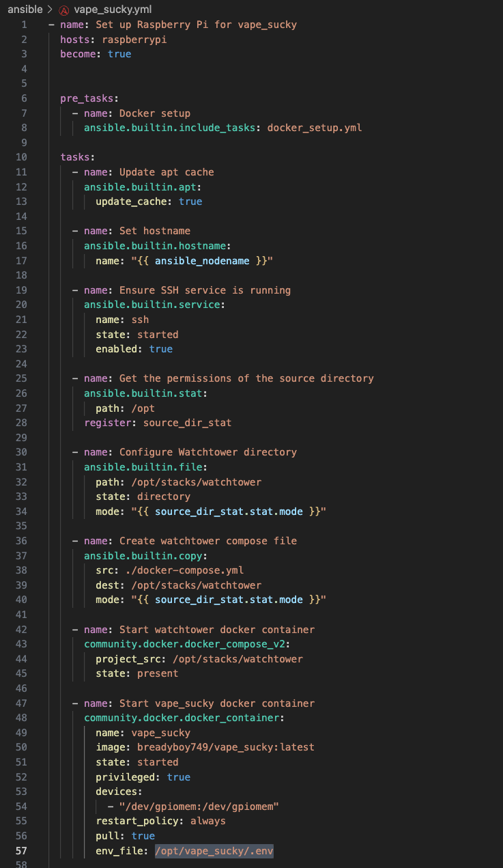Click the 'ansible_nodename' variable
This screenshot has height=868, width=503.
[203, 261]
